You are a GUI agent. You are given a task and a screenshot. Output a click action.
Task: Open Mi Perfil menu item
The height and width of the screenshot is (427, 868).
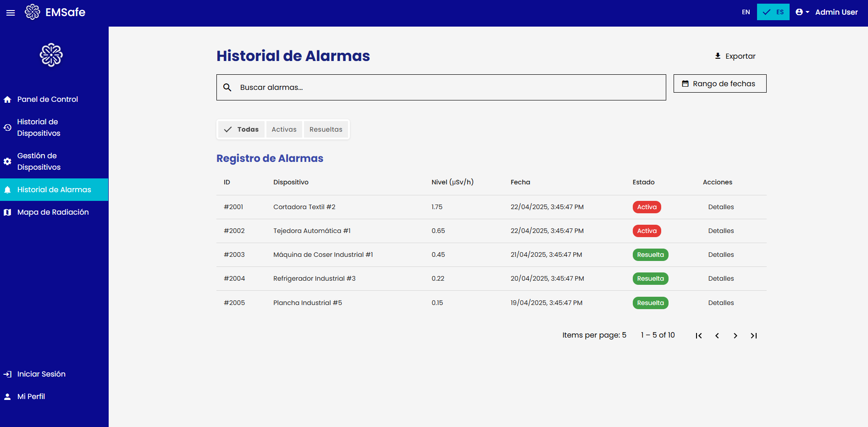[x=54, y=397]
